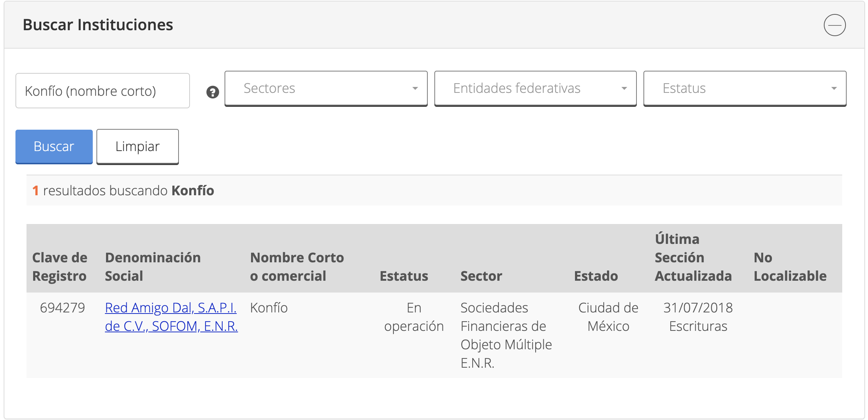Open the Entidades federativas dropdown
Viewport: 868px width, 420px height.
535,88
